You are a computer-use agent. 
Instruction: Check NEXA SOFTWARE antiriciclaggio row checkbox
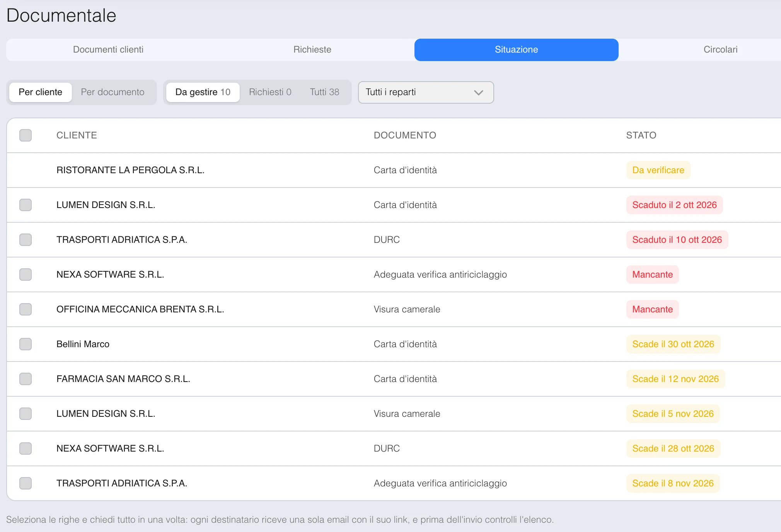coord(26,275)
